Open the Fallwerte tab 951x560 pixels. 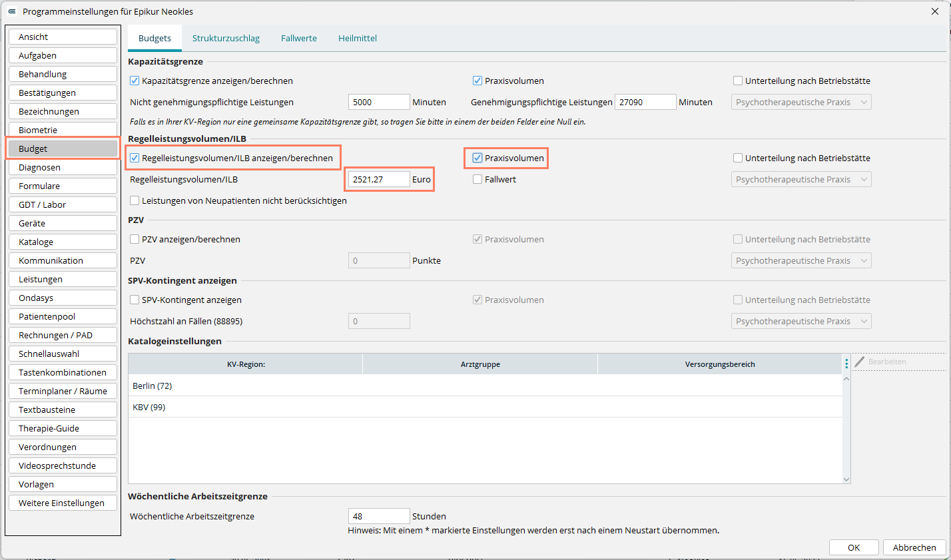pyautogui.click(x=299, y=38)
